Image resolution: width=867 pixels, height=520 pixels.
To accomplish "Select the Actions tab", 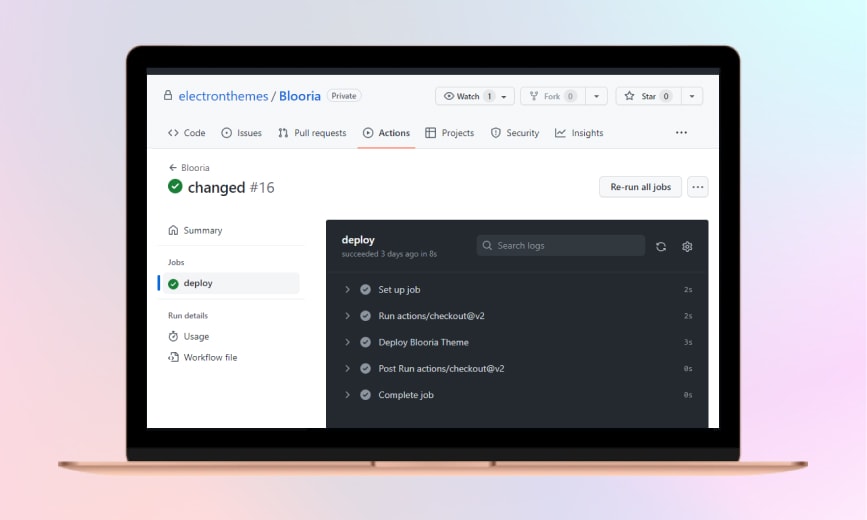I will (387, 133).
